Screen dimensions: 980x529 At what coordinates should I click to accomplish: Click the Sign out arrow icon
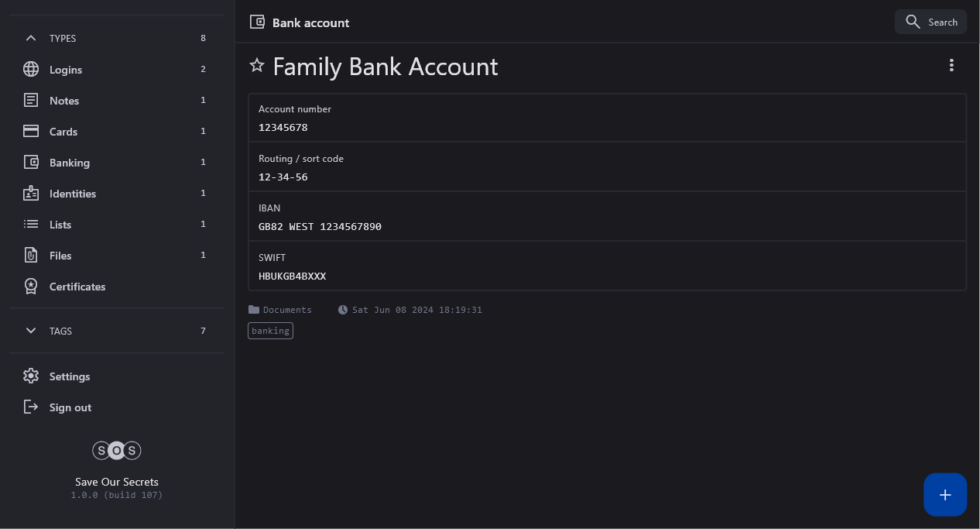tap(31, 407)
